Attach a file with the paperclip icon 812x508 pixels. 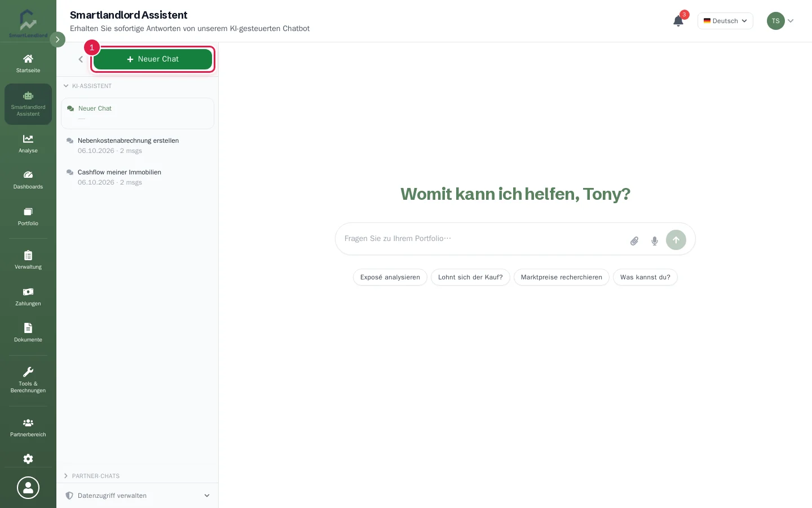click(x=634, y=241)
